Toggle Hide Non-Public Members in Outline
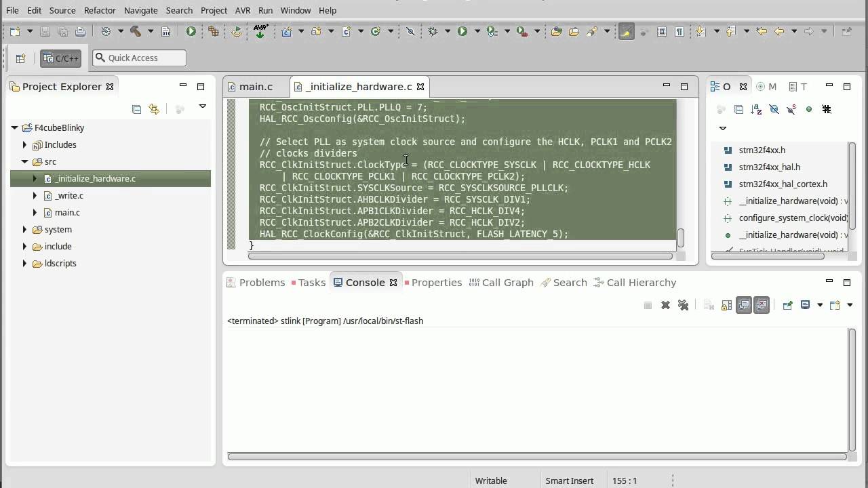The image size is (868, 488). [809, 109]
